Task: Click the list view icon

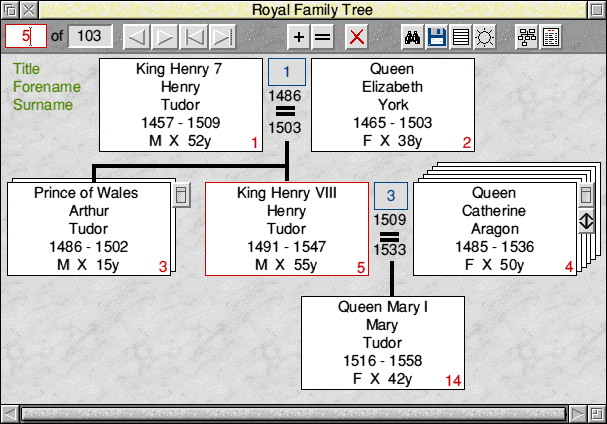Action: pos(460,37)
